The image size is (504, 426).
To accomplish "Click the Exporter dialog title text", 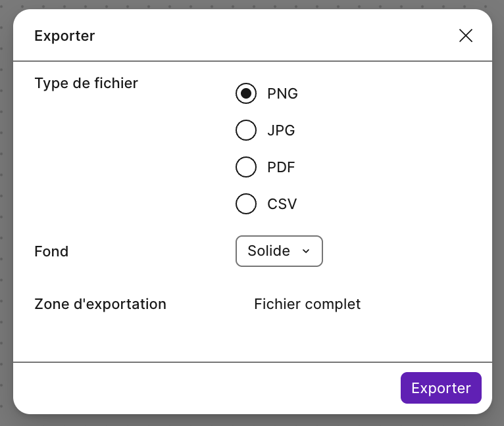I will 64,35.
